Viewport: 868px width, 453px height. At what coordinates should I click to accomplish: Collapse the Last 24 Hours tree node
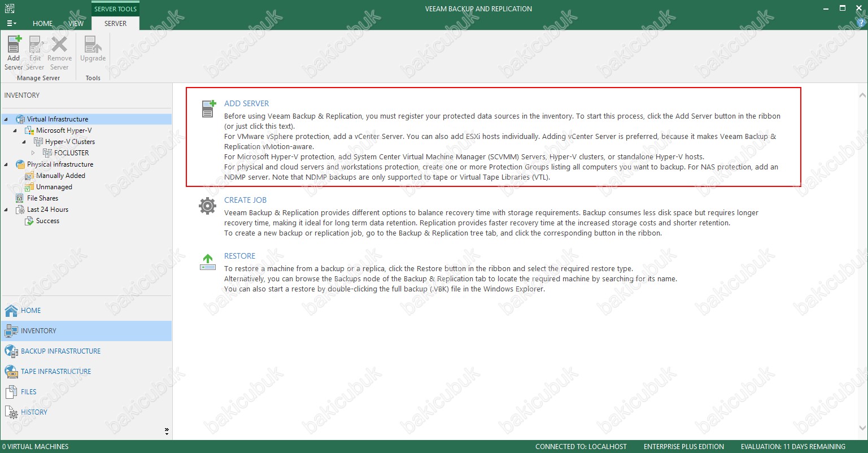[x=6, y=210]
